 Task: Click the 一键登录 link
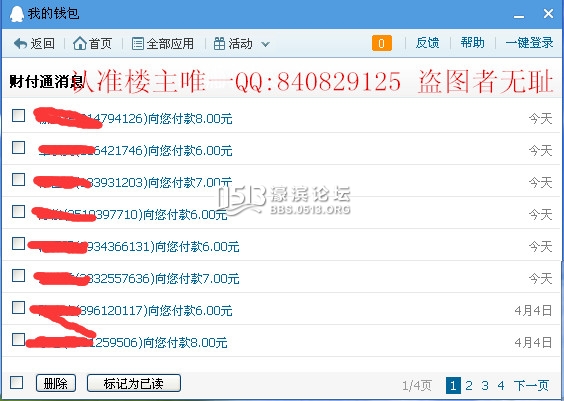coord(529,43)
